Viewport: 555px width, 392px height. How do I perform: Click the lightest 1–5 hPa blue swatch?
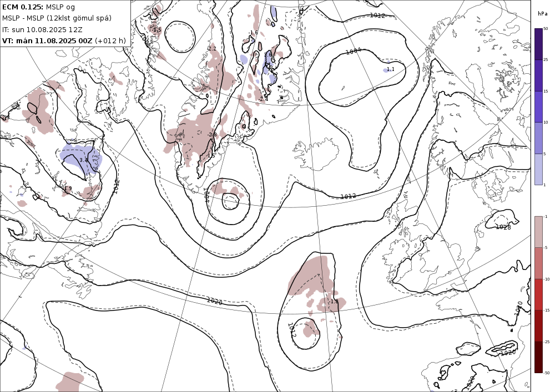tap(538, 169)
